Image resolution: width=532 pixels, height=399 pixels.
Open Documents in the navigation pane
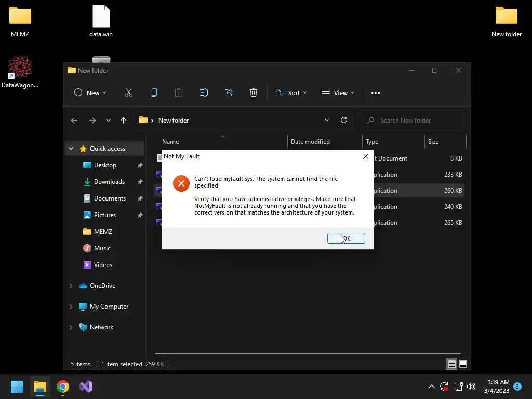click(110, 198)
